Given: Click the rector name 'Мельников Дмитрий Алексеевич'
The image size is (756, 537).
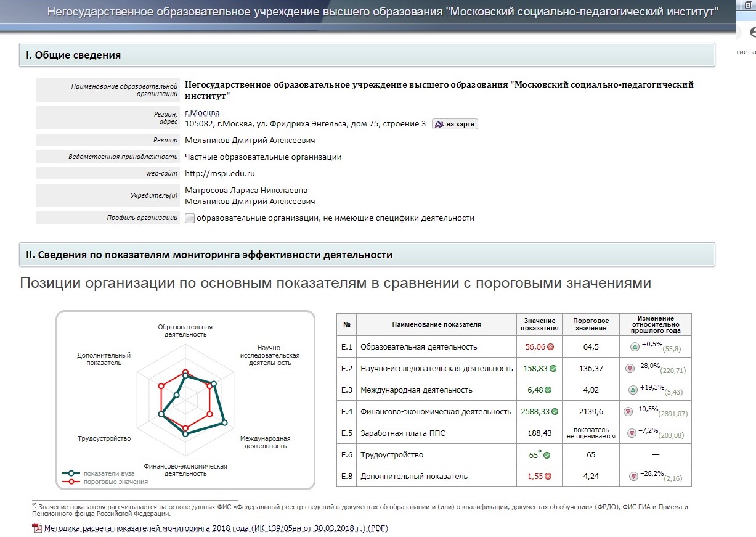Looking at the screenshot, I should 250,140.
